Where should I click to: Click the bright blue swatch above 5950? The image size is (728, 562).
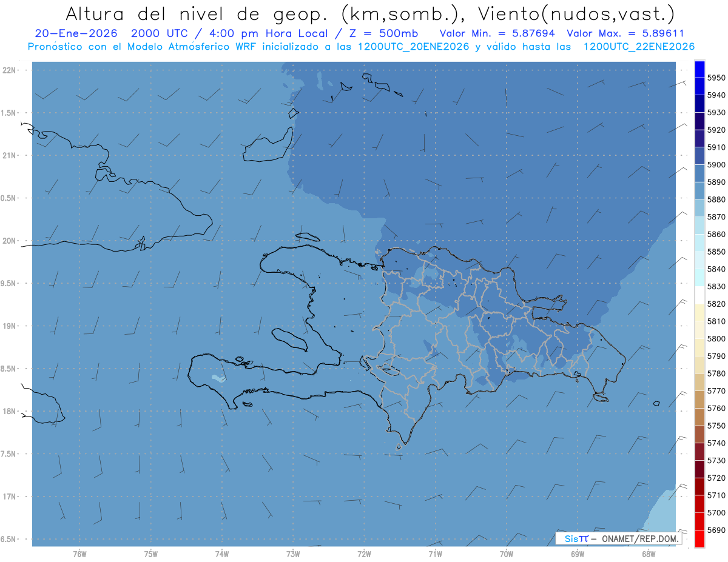tap(699, 69)
